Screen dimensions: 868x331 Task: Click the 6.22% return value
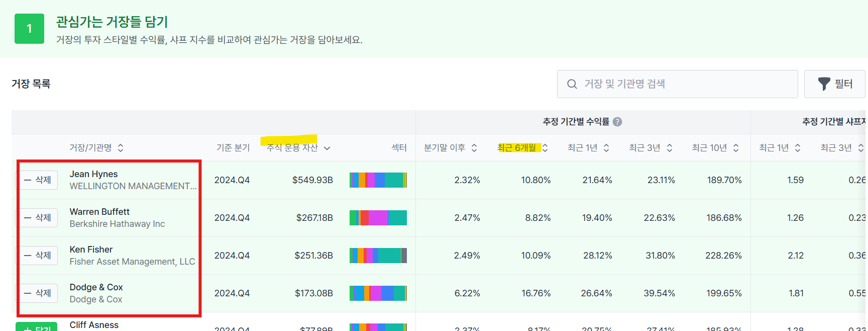pos(467,293)
